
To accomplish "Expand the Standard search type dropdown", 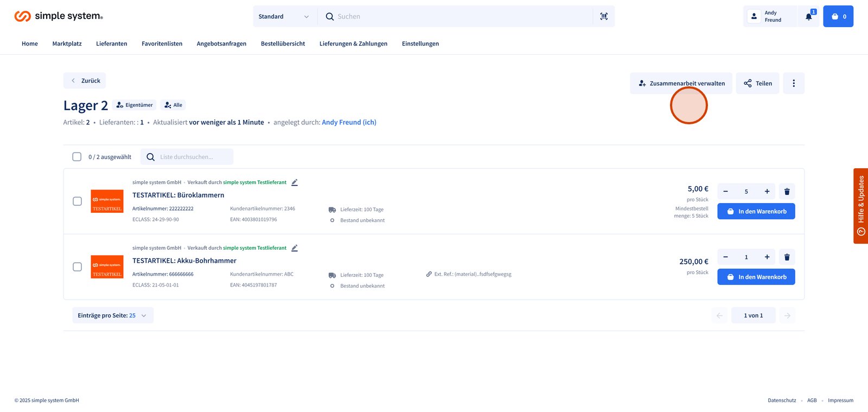I will [284, 16].
